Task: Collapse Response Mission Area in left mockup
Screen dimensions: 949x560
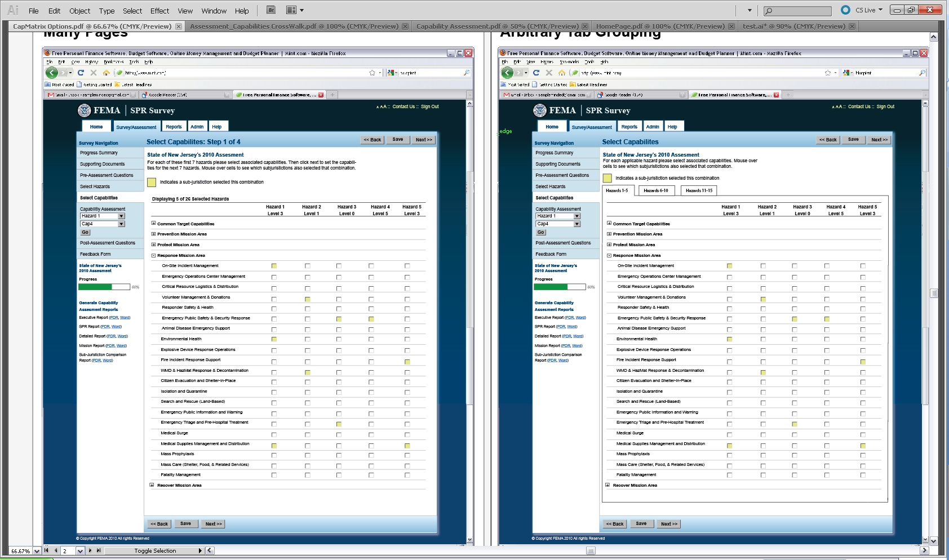Action: click(x=153, y=255)
